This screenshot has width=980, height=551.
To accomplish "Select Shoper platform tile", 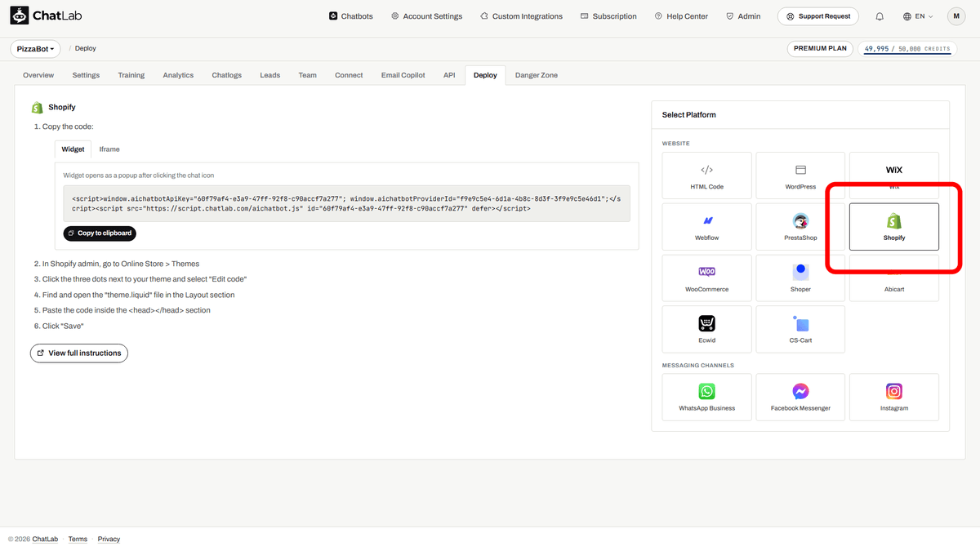I will tap(800, 278).
